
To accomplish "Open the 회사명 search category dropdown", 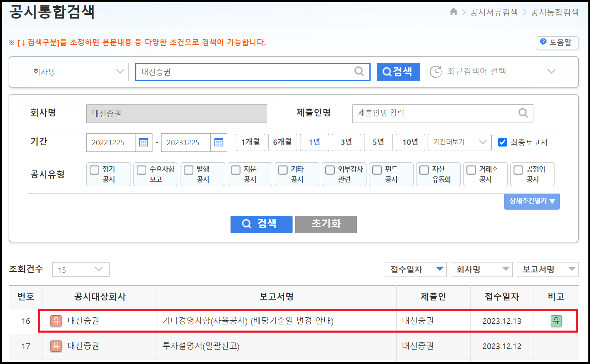I will (x=78, y=72).
